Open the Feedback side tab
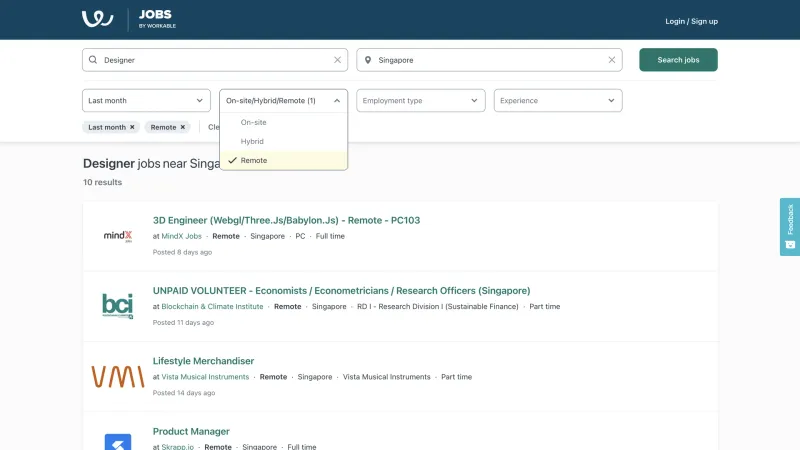Viewport: 800px width, 450px height. tap(790, 227)
